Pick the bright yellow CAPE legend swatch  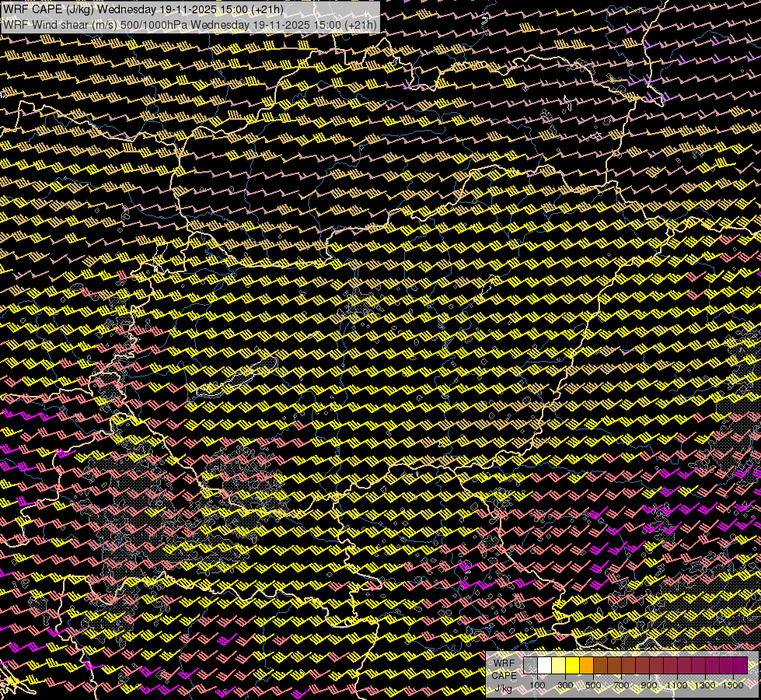pos(573,665)
